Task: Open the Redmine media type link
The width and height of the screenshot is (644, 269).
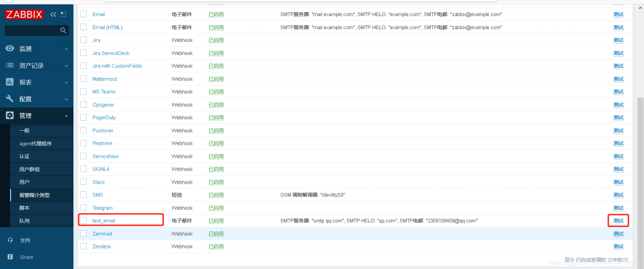Action: tap(103, 143)
